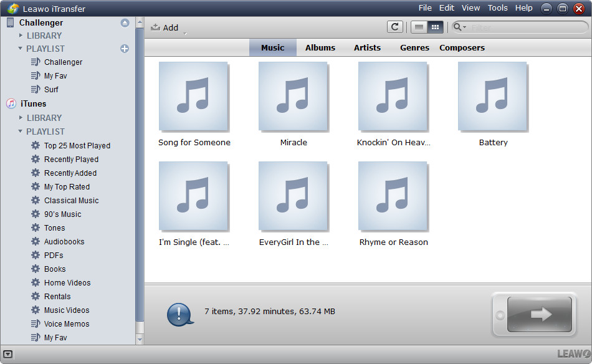Expand LIBRARY under iTunes

point(21,117)
